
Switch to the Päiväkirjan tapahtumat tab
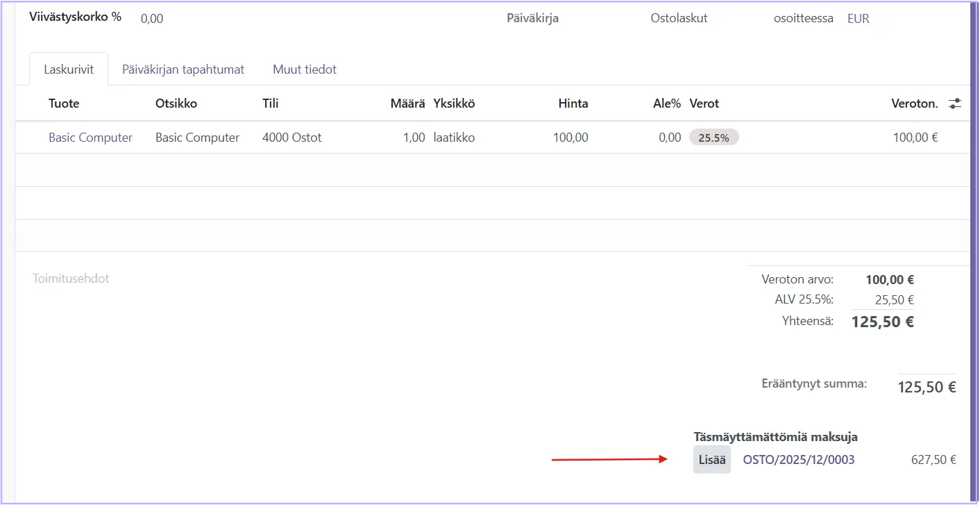183,69
